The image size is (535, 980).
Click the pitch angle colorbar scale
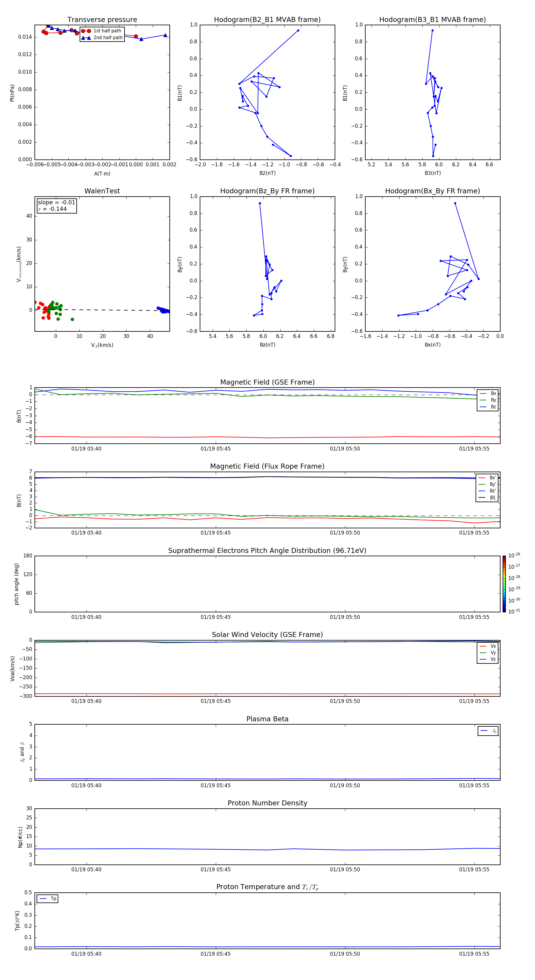click(x=504, y=584)
